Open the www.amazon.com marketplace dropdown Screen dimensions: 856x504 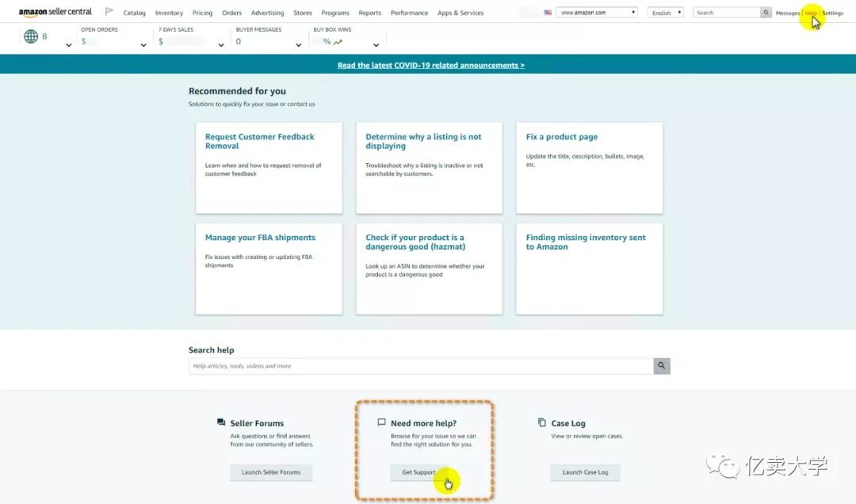(597, 13)
